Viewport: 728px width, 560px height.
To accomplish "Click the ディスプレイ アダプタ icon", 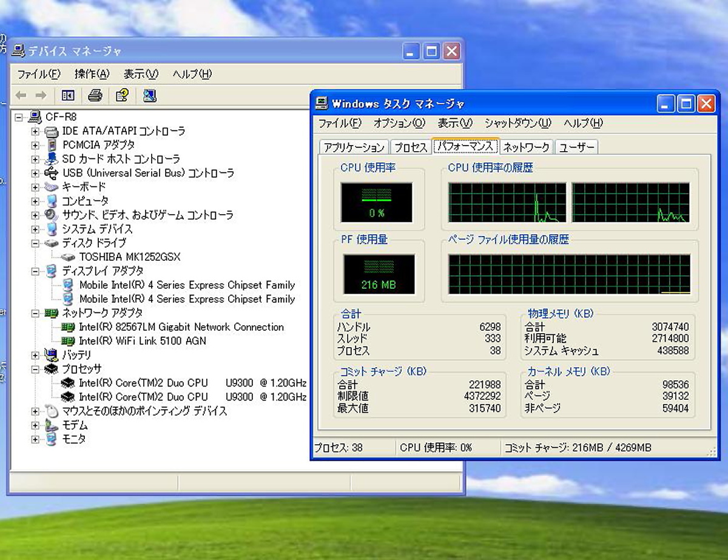I will point(52,271).
